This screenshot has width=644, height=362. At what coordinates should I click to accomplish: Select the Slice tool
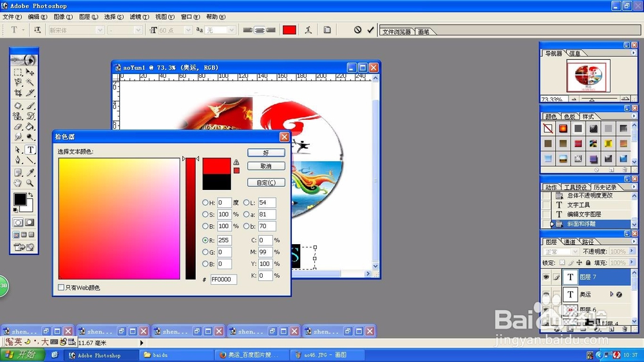[x=30, y=93]
